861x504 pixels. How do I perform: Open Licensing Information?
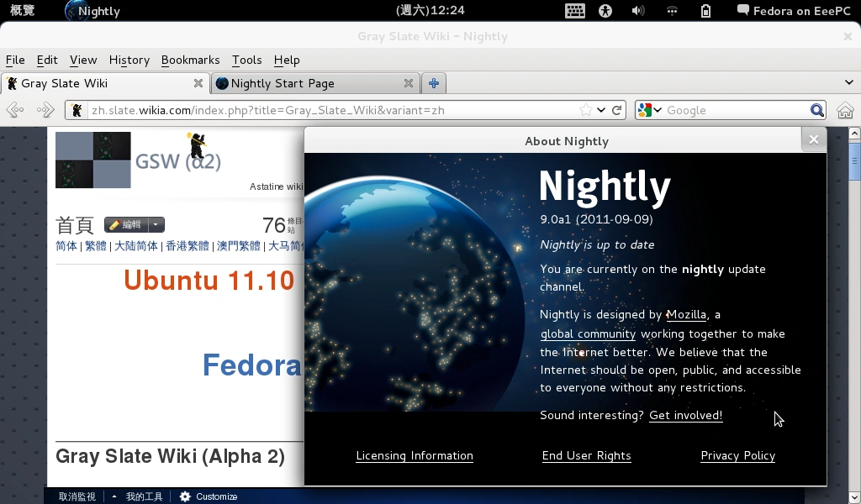click(x=414, y=455)
